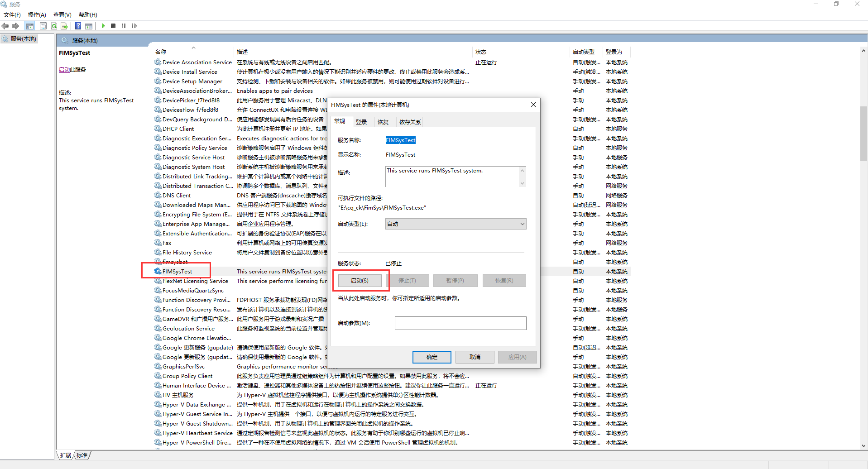Click the Stop Service square icon

113,26
